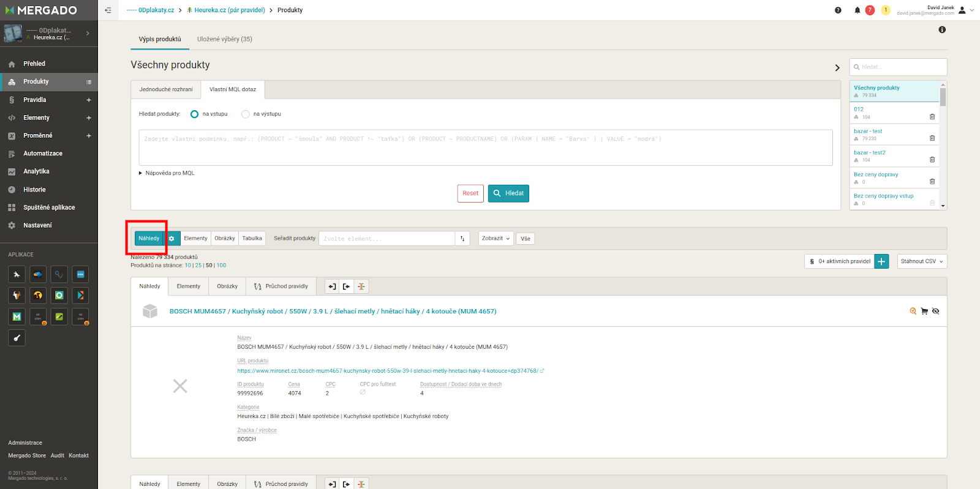Switch to Uložené výběry (35) tab

224,39
